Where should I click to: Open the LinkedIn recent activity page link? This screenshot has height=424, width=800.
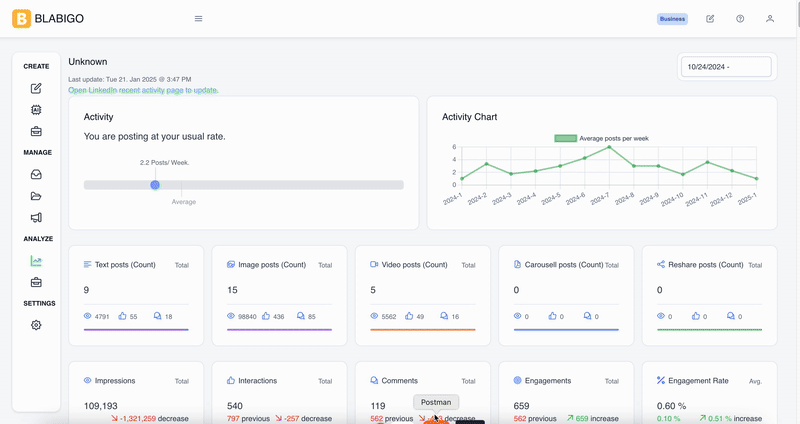143,90
